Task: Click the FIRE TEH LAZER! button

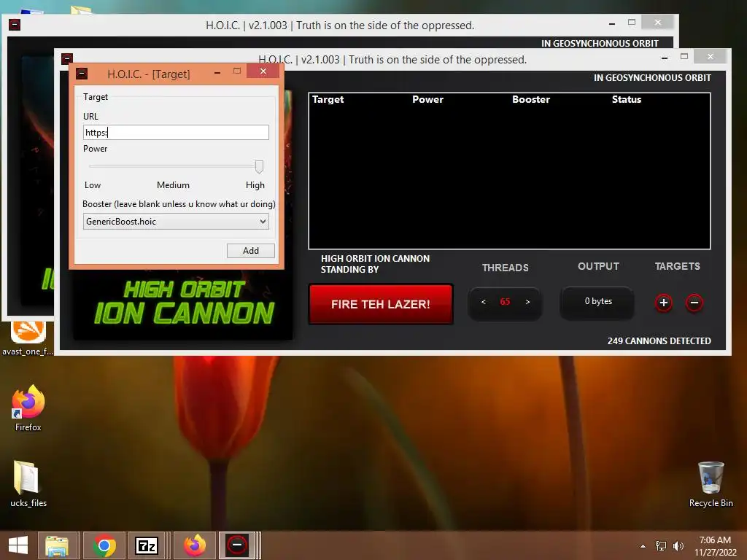Action: 381,304
